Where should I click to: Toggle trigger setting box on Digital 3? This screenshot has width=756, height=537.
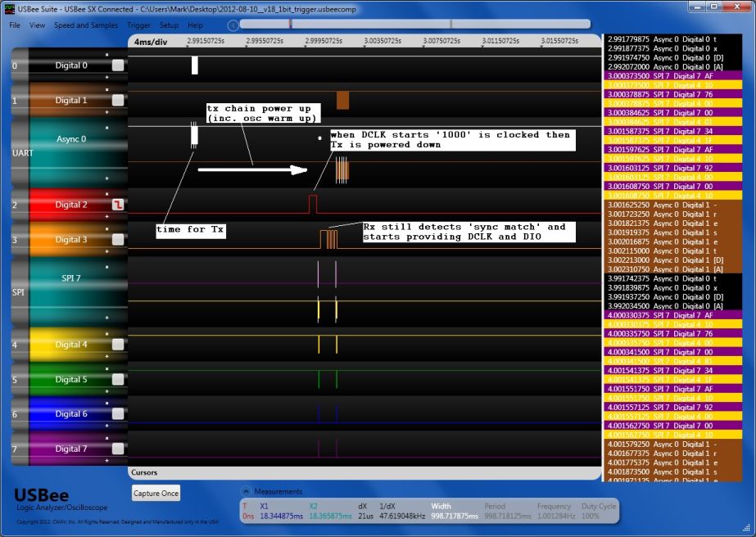[x=118, y=240]
